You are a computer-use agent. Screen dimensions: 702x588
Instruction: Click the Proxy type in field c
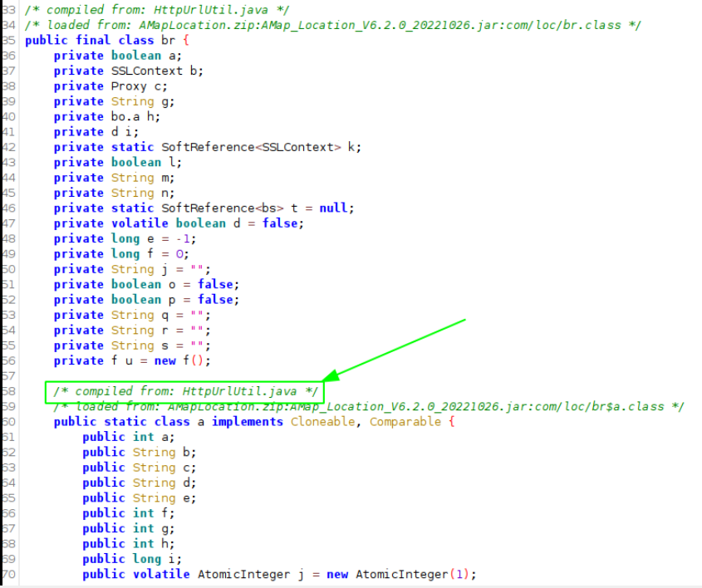pyautogui.click(x=130, y=86)
